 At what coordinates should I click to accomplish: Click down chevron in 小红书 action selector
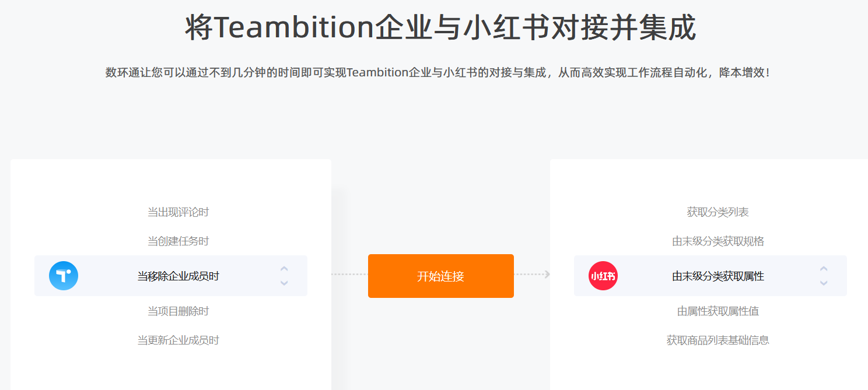coord(824,283)
